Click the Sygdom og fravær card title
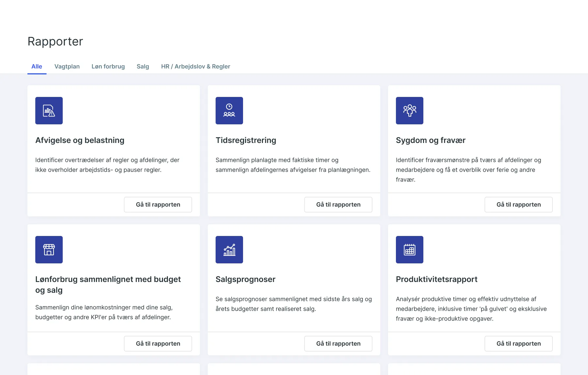This screenshot has width=588, height=375. pos(431,140)
